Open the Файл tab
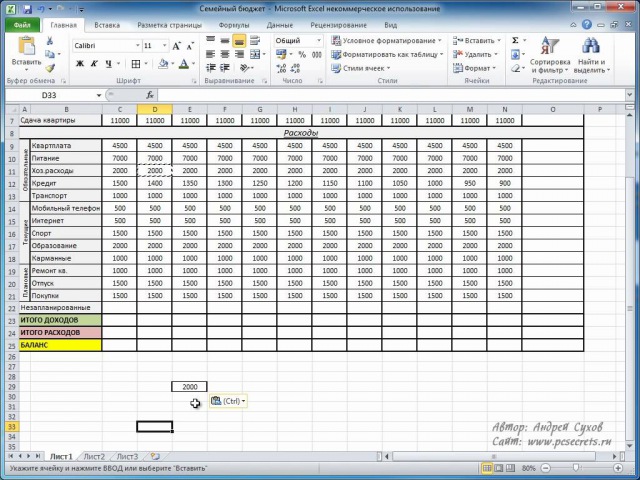The width and height of the screenshot is (640, 480). click(x=22, y=25)
